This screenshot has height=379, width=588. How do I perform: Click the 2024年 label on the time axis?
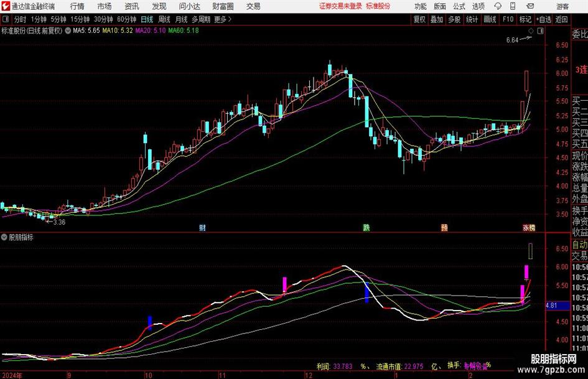pyautogui.click(x=12, y=375)
